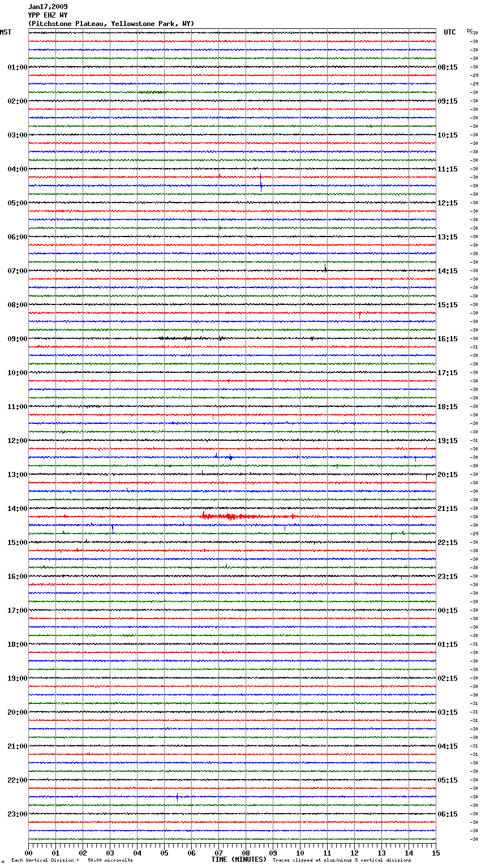This screenshot has width=481, height=868.
Task: Click minute 05 on the bottom axis
Action: click(164, 853)
